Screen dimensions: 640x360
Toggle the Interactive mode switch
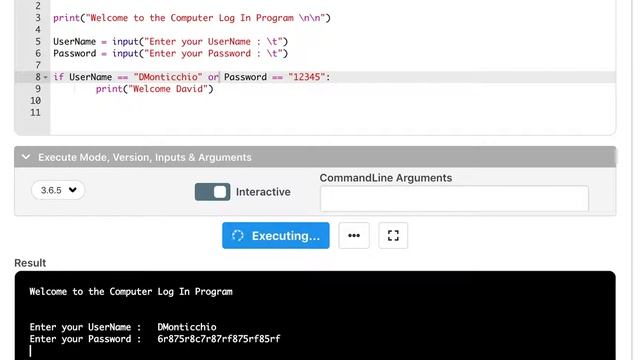[212, 192]
